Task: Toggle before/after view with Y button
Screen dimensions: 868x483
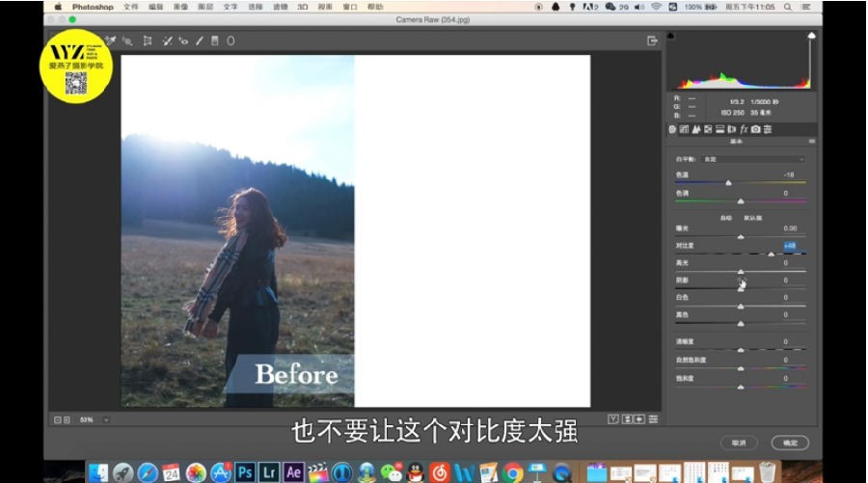Action: tap(613, 419)
